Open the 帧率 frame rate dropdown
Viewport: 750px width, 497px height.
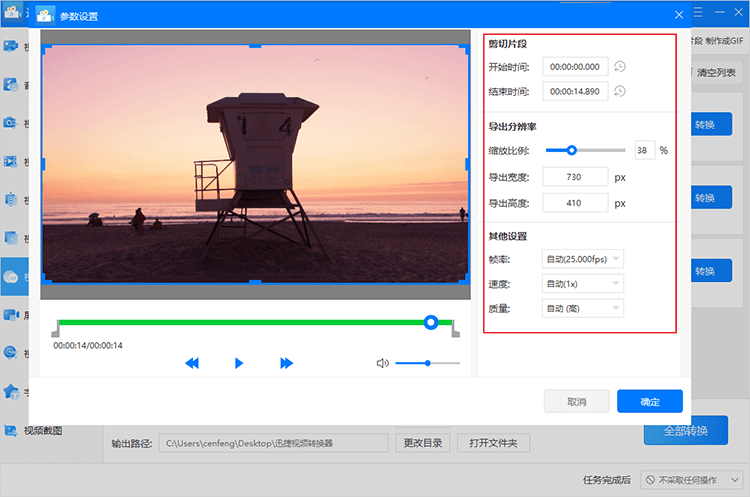[x=583, y=259]
